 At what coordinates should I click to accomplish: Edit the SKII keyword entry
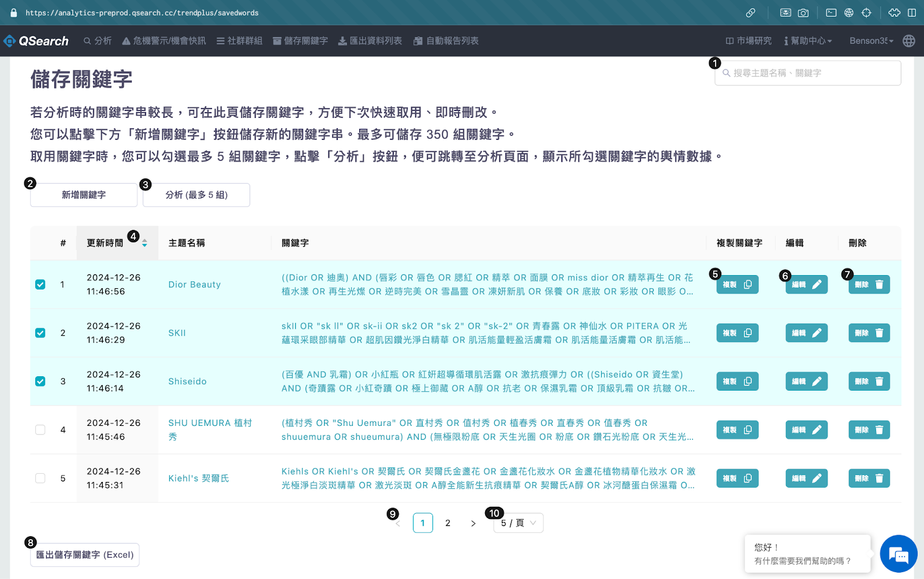pos(806,333)
